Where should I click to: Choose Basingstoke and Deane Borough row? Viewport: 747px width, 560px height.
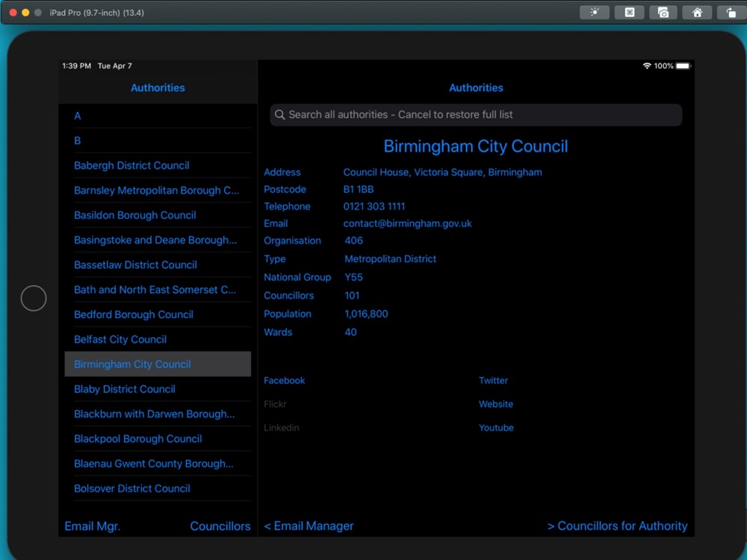[x=158, y=240]
